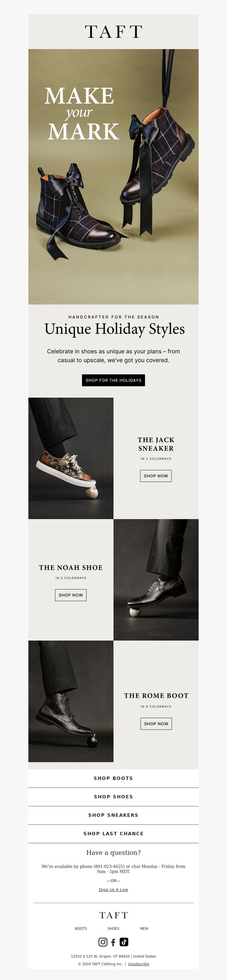The height and width of the screenshot is (980, 227).
Task: Go to footer Boots link
Action: pos(81,929)
